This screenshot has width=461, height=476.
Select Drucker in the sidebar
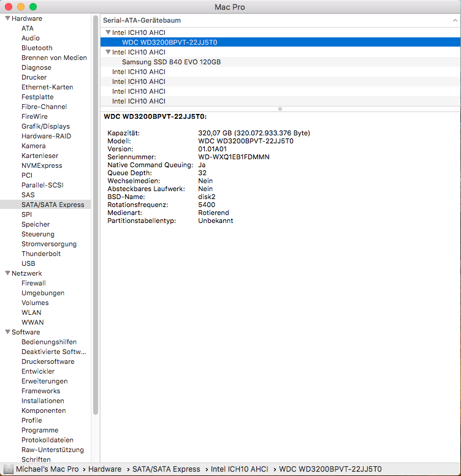(x=34, y=77)
